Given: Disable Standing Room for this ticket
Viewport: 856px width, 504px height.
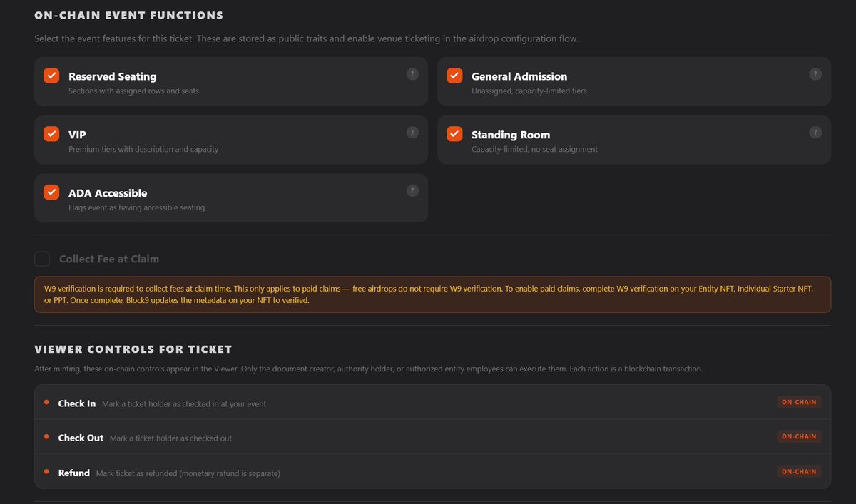Looking at the screenshot, I should tap(454, 133).
